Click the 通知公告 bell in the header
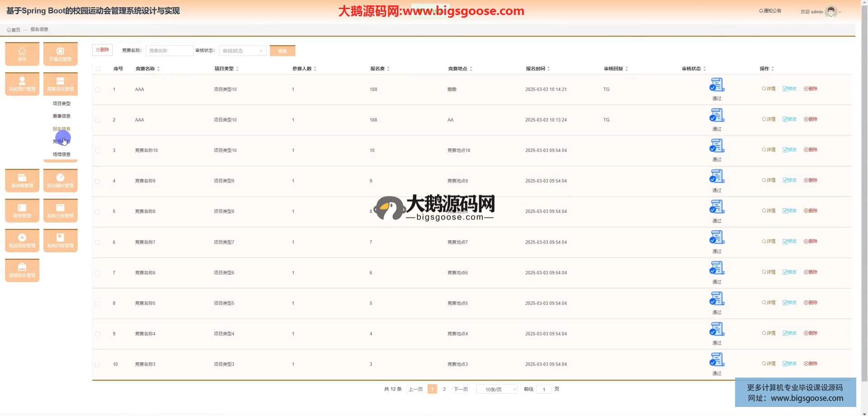This screenshot has width=868, height=416. point(770,11)
